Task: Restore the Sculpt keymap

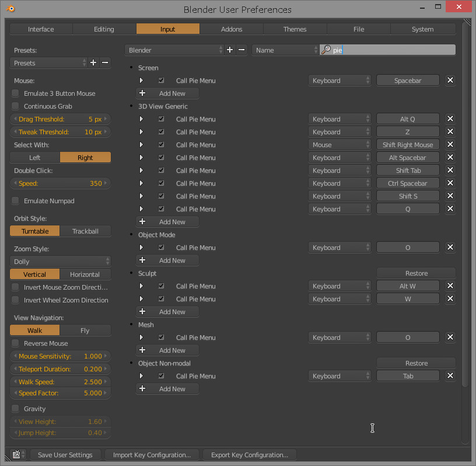Action: [x=416, y=273]
